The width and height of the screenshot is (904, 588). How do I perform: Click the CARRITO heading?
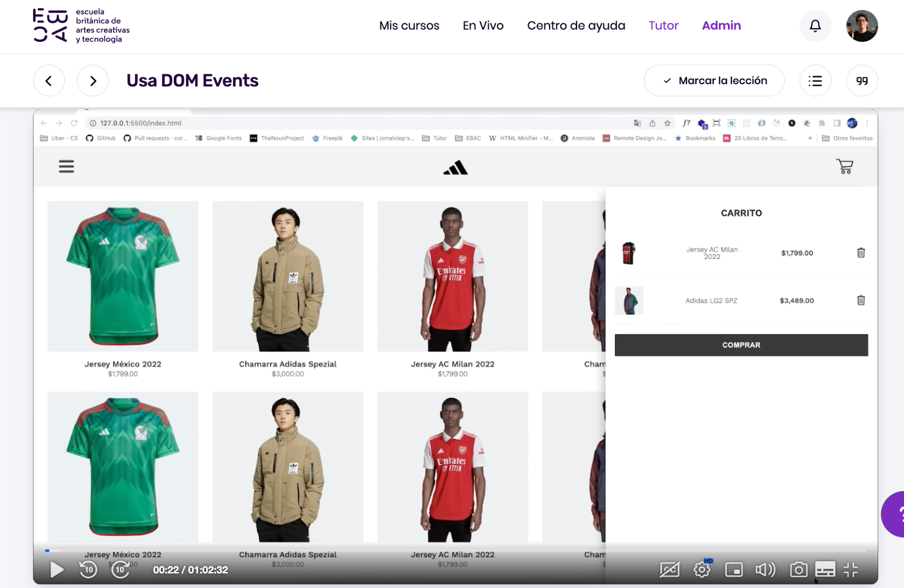tap(741, 213)
